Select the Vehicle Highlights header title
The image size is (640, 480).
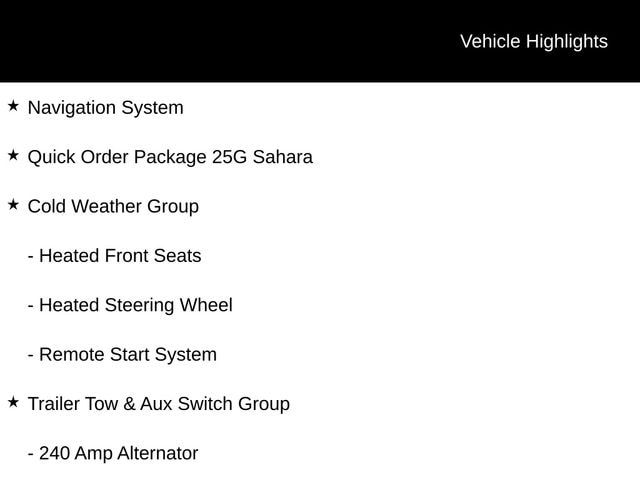point(533,41)
